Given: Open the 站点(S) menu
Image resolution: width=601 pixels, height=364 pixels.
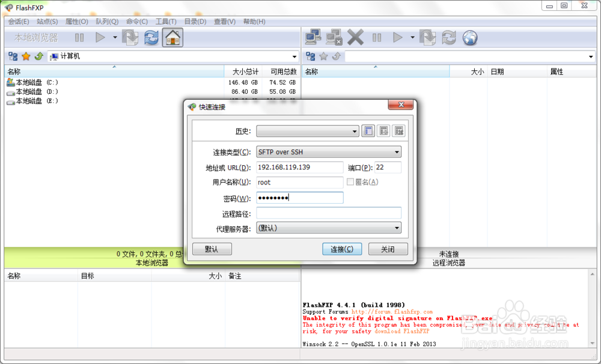Looking at the screenshot, I should point(47,22).
